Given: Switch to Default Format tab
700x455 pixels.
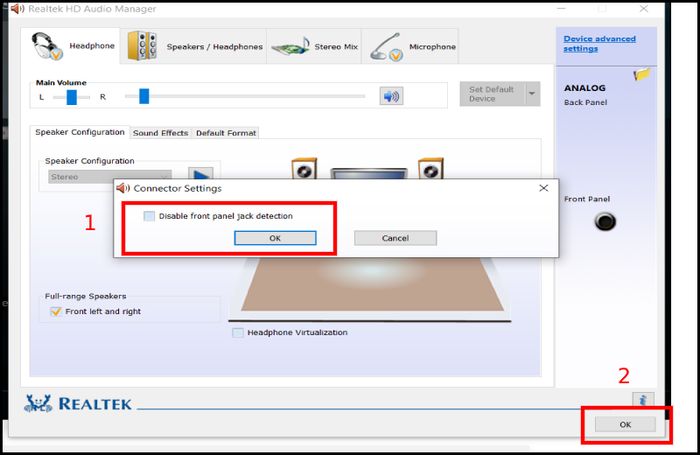Looking at the screenshot, I should tap(226, 133).
